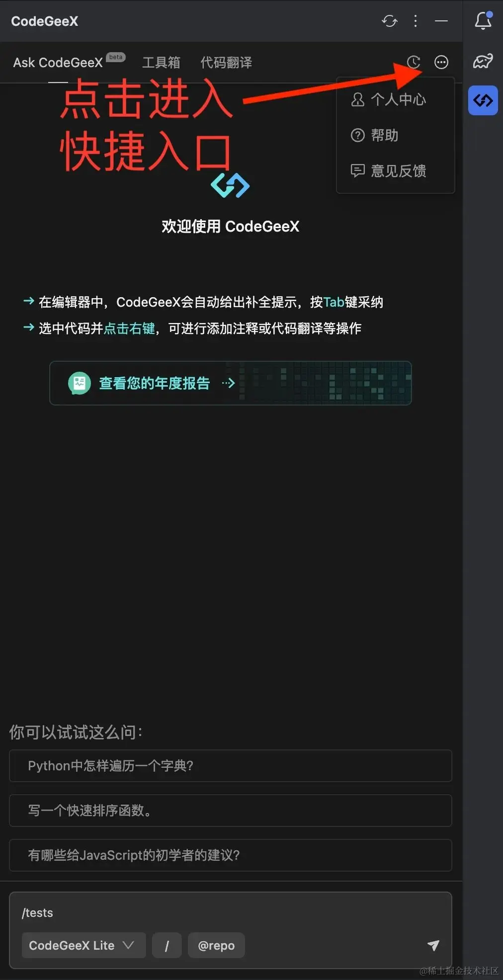
Task: Click the circled ellipsis more menu icon
Action: point(441,62)
